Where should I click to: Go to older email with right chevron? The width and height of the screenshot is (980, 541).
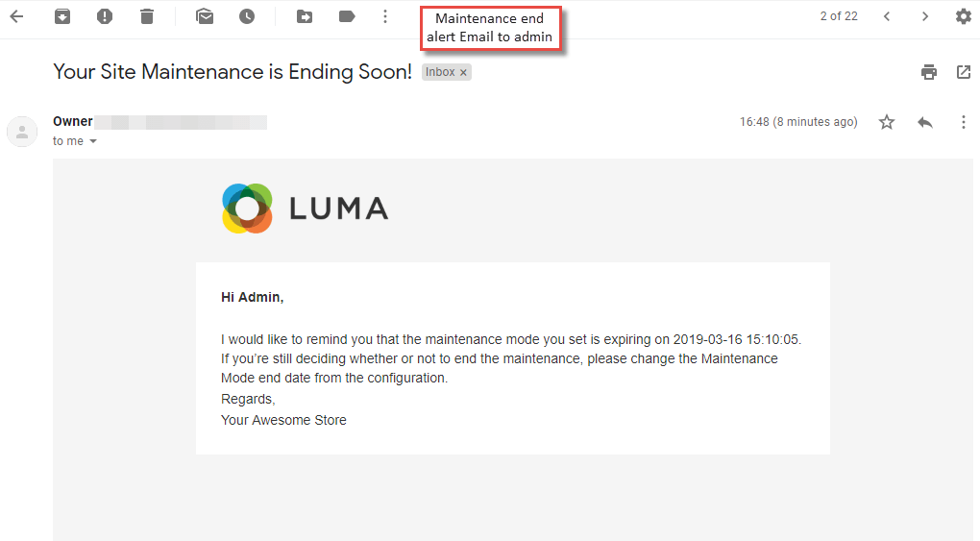point(925,16)
